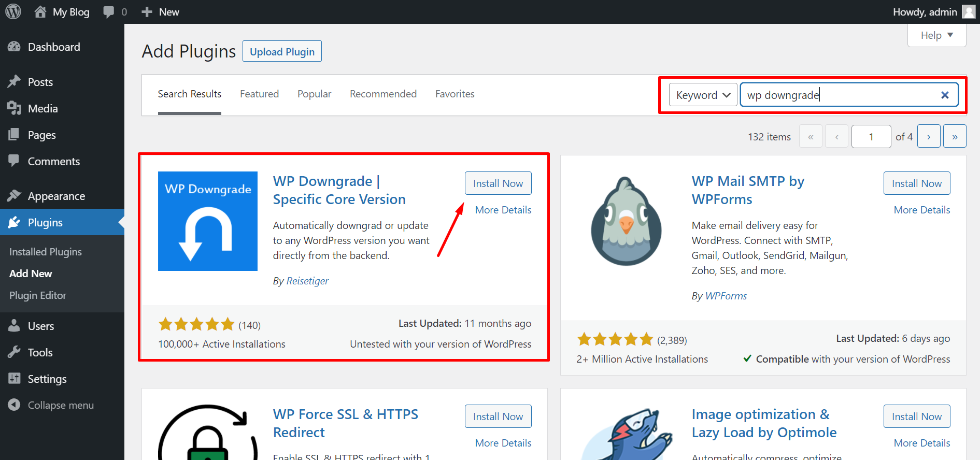Jump to the last results page

(x=955, y=137)
